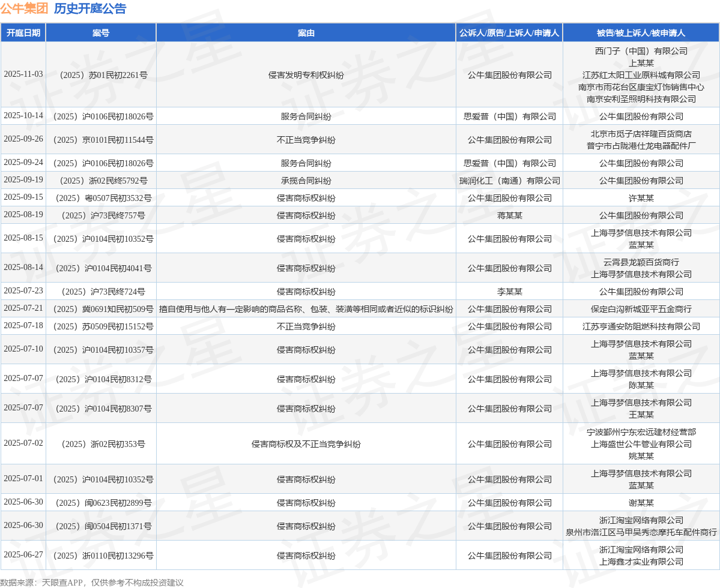Click date cell 2025-09-24
The image size is (720, 588).
point(23,163)
